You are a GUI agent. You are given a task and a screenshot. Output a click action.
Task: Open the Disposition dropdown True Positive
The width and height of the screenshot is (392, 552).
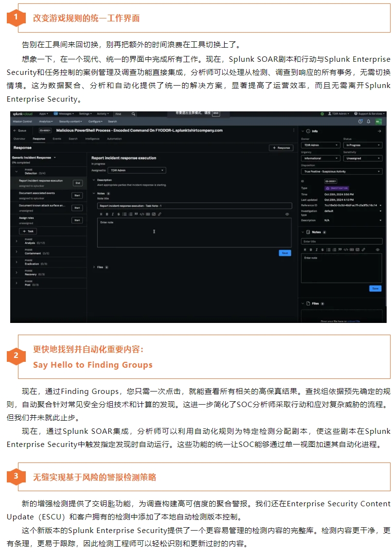[x=341, y=172]
